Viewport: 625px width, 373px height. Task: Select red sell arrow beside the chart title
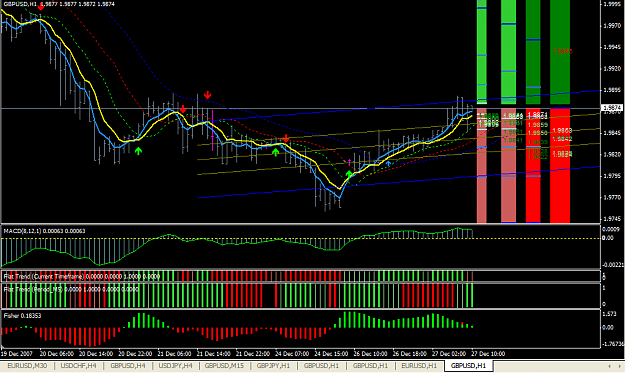click(41, 7)
